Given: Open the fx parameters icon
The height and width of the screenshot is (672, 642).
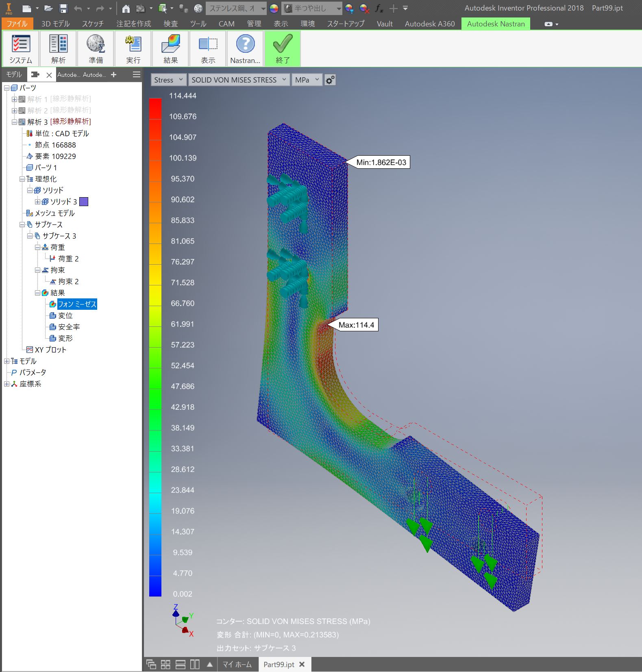Looking at the screenshot, I should point(379,8).
